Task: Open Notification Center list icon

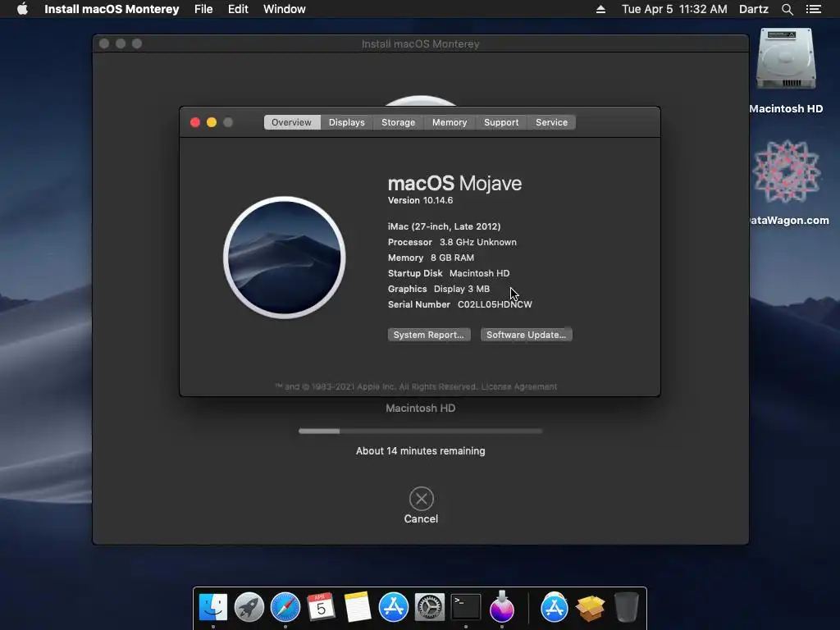Action: pyautogui.click(x=813, y=9)
